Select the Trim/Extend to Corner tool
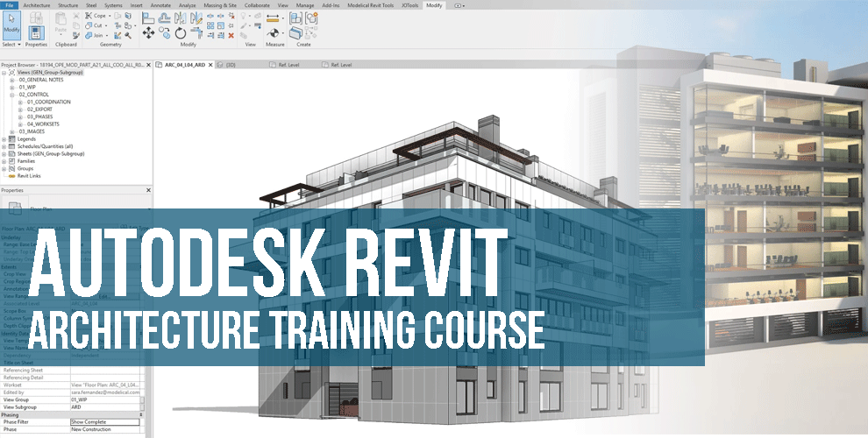This screenshot has width=868, height=438. point(196,32)
